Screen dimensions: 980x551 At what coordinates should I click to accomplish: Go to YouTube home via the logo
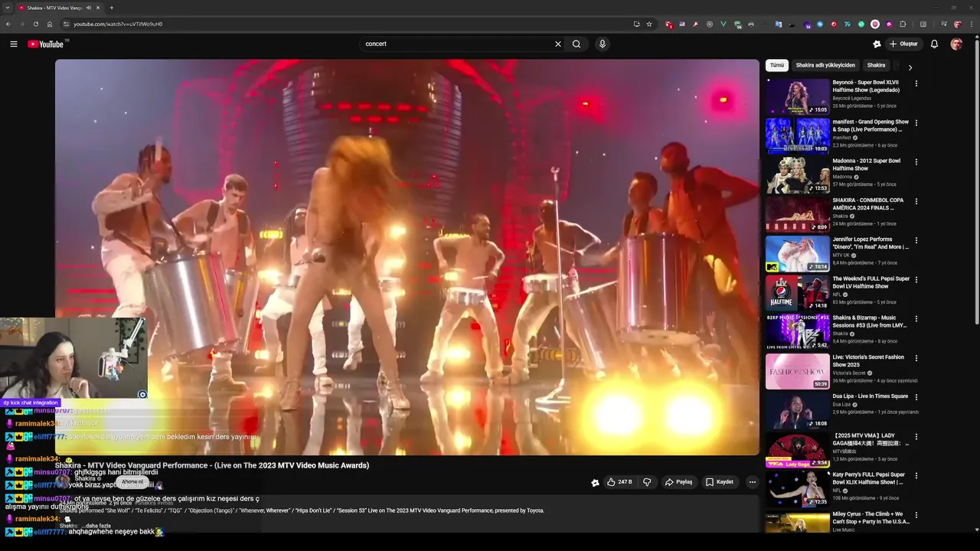click(47, 44)
